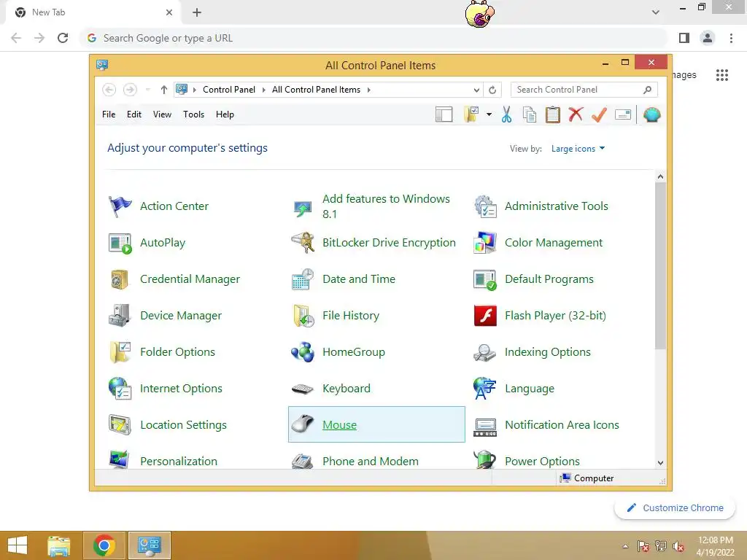
Task: Open the folder views dropdown arrow
Action: tap(489, 114)
